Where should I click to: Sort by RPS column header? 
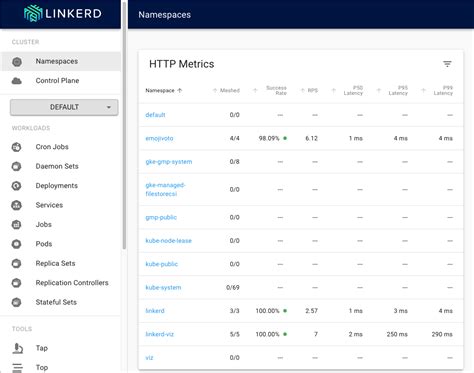click(312, 90)
